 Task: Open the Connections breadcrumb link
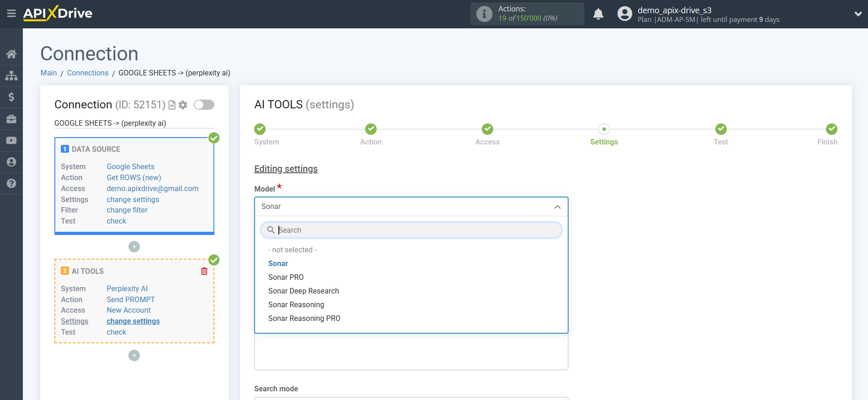pos(88,73)
